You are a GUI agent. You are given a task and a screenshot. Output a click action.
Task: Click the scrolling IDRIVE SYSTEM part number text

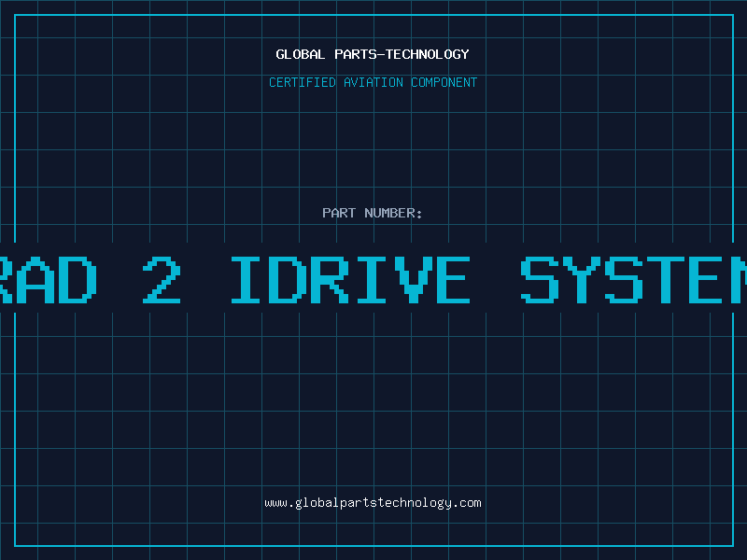(x=373, y=279)
